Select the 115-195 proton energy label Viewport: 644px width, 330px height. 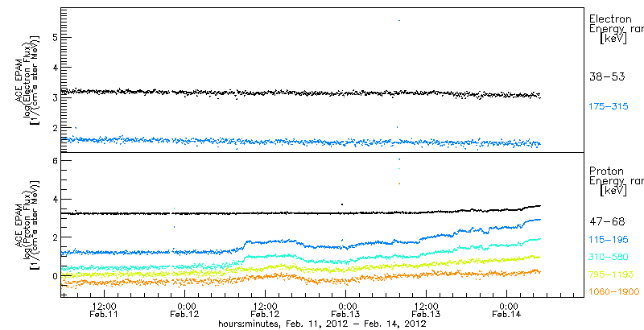[x=609, y=241]
